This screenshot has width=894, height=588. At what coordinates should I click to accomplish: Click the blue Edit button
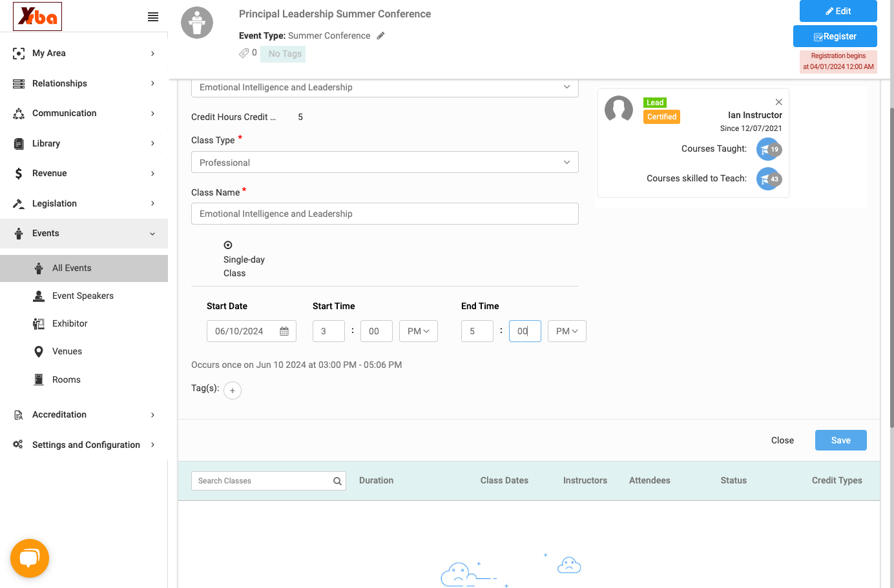coord(838,11)
